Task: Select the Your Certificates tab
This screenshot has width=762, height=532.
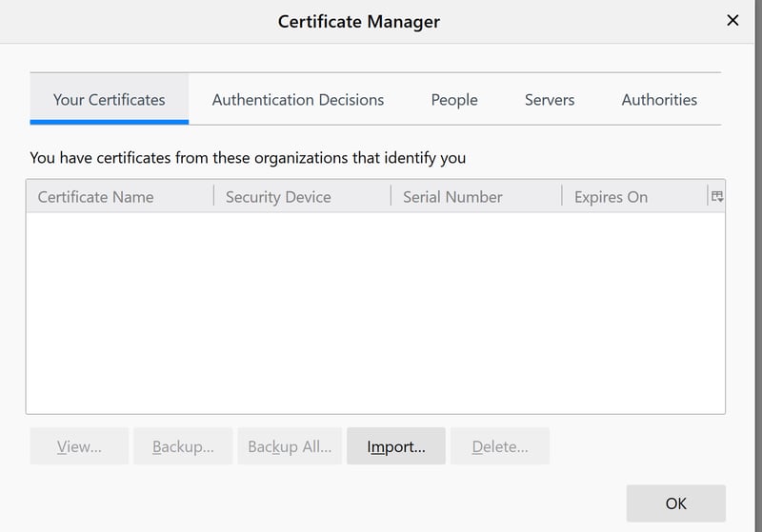Action: (x=110, y=100)
